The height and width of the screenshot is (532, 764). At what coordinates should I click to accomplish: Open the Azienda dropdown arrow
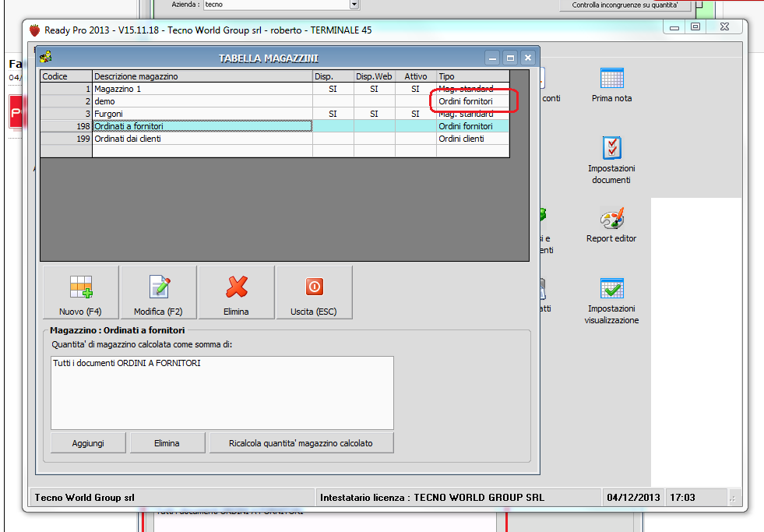(354, 5)
